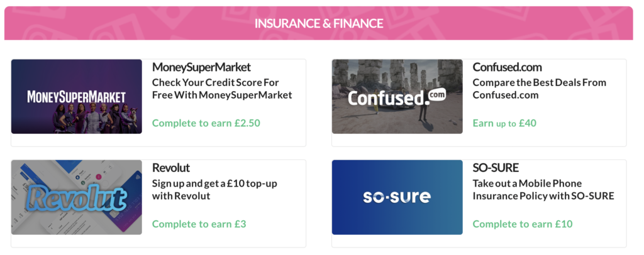Click the .com badge in Confused logo

click(x=436, y=95)
